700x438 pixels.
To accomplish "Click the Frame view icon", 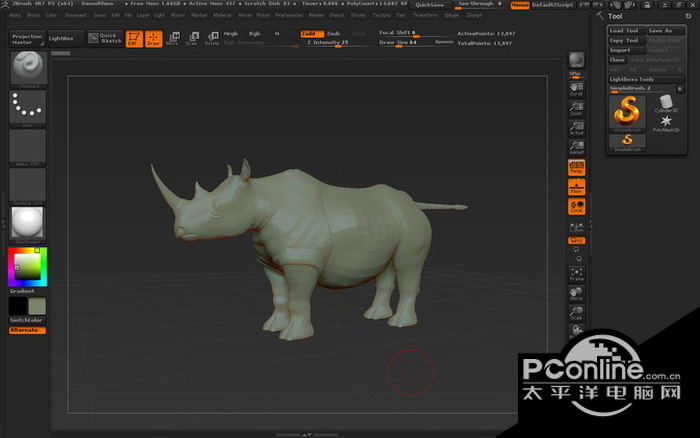I will tap(576, 272).
